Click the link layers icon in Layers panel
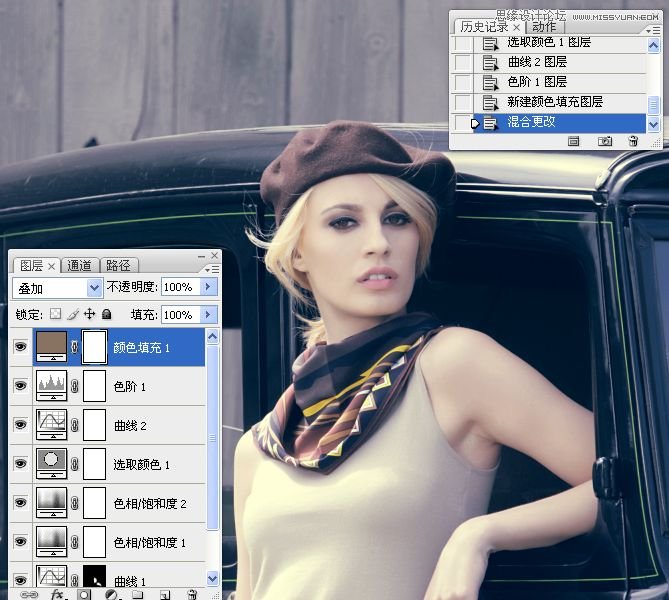Screen dimensions: 669x600 click(29, 594)
